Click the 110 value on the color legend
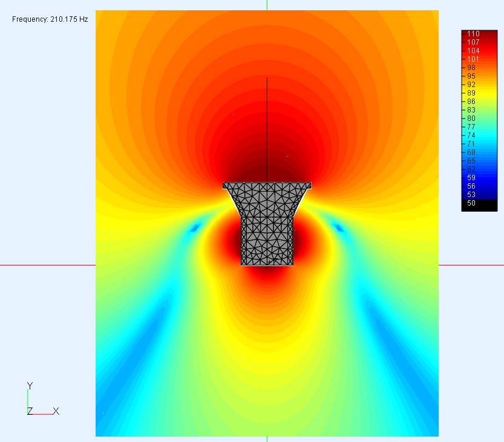This screenshot has height=442, width=504. 473,34
